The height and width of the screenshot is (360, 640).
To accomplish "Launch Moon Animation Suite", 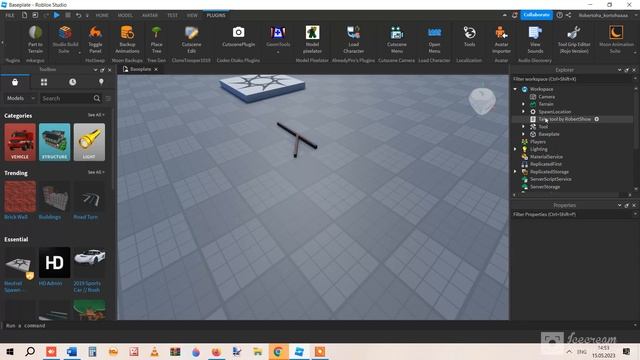I will point(616,39).
